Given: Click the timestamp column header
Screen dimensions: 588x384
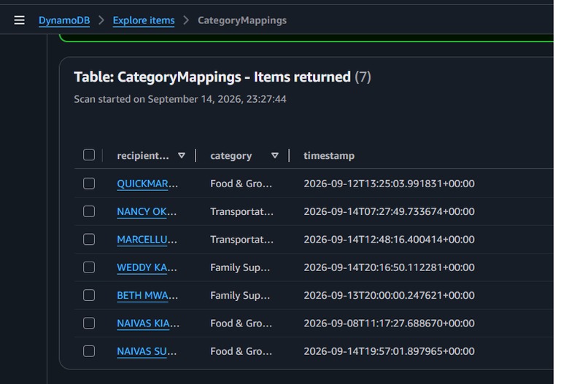Looking at the screenshot, I should click(329, 155).
